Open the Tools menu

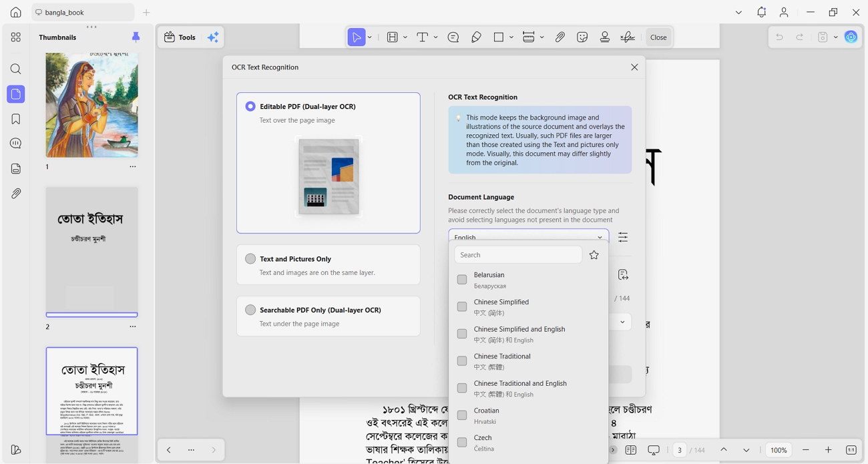[180, 37]
